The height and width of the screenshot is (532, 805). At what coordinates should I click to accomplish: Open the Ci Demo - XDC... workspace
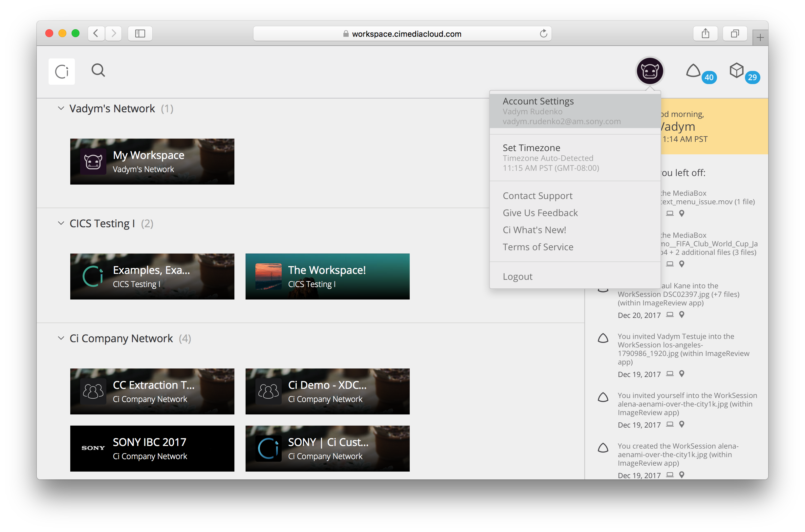(x=327, y=391)
